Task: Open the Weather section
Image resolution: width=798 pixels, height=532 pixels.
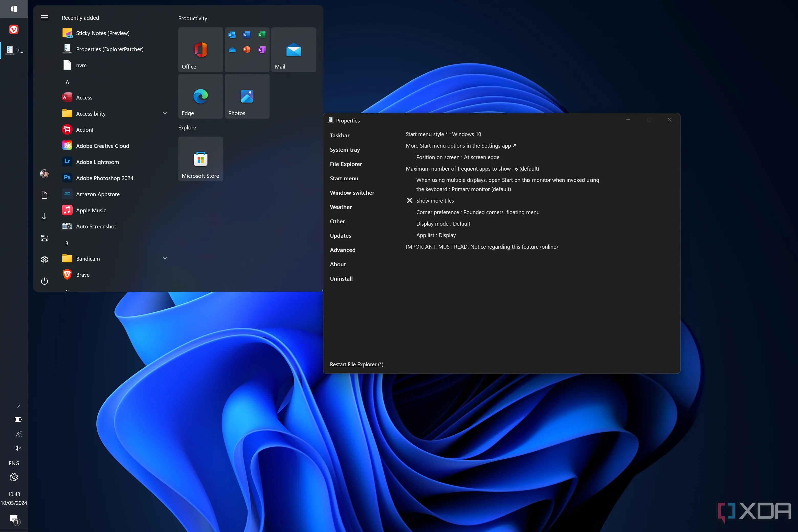Action: coord(341,207)
